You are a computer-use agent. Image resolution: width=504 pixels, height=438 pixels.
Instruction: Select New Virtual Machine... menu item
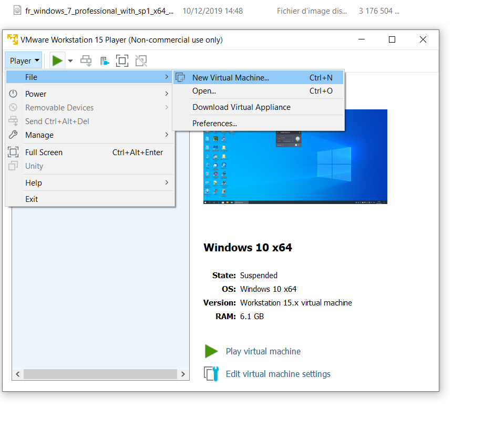click(x=259, y=77)
